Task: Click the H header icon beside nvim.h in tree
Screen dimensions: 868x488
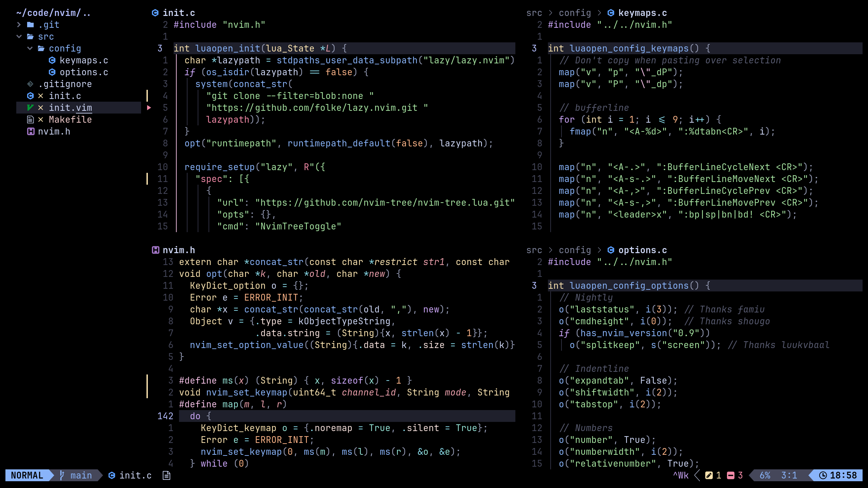Action: coord(31,131)
